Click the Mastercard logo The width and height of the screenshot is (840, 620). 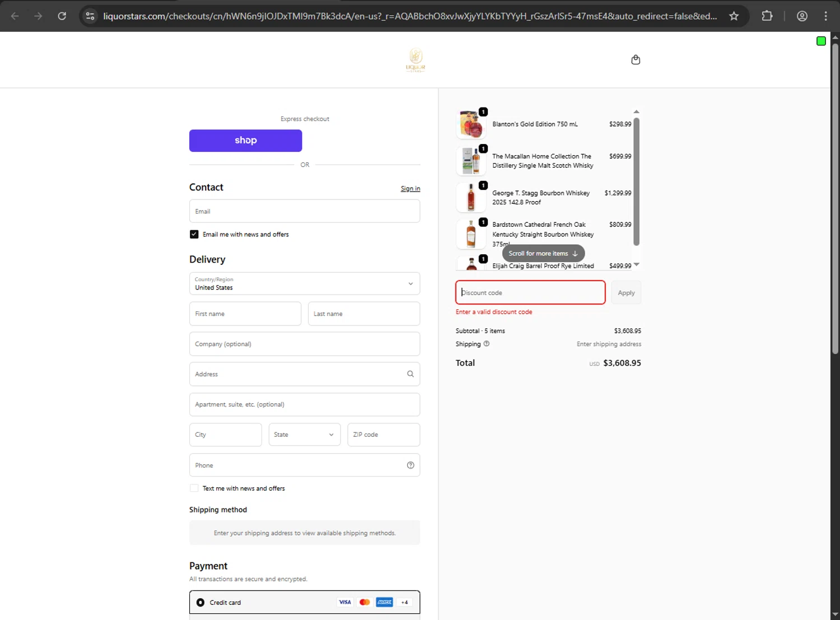365,602
